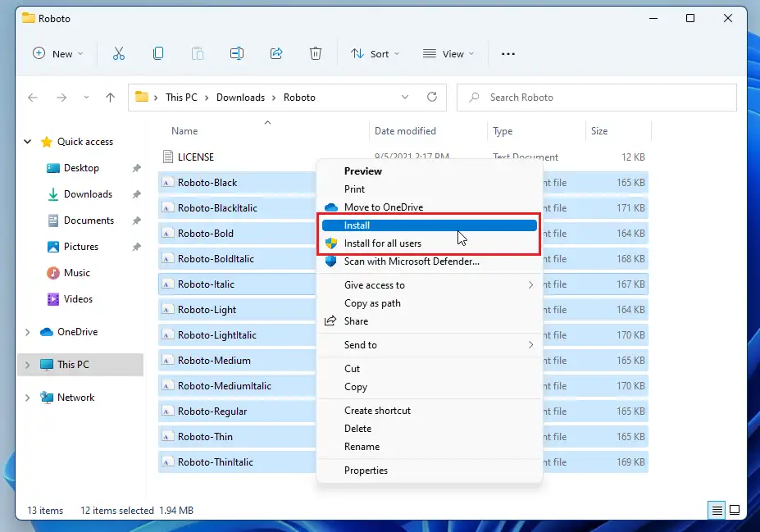The width and height of the screenshot is (760, 532).
Task: Refresh the Roboto folder view
Action: click(x=432, y=97)
